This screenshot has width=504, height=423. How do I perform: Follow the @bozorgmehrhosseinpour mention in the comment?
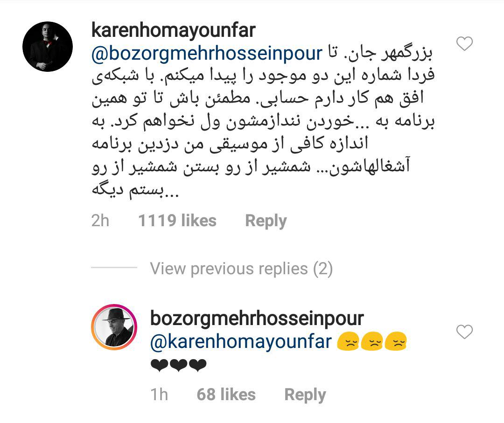(207, 54)
